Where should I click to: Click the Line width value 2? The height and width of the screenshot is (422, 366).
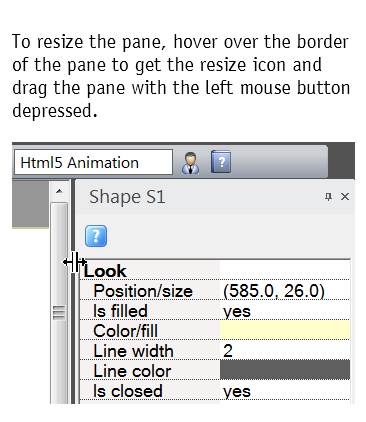coord(228,351)
